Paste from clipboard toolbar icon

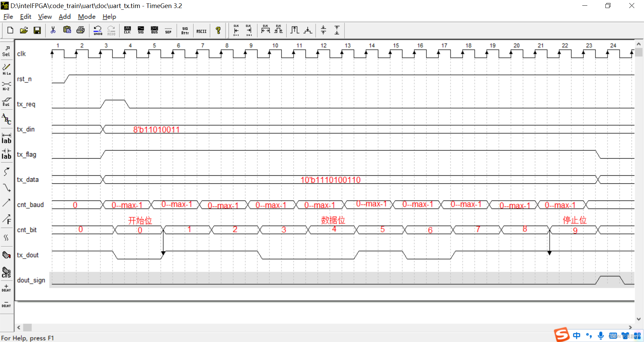click(67, 30)
